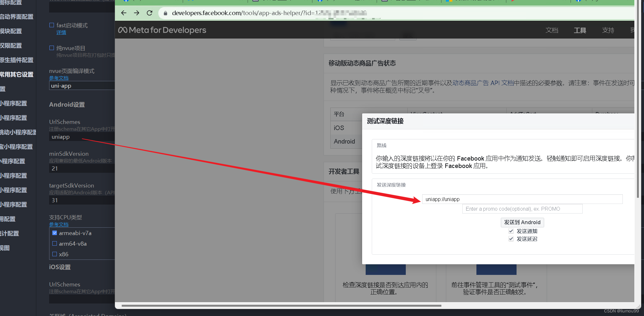Viewport: 644px width, 316px height.
Task: Check the arm64-v8a CPU type option
Action: tap(55, 243)
